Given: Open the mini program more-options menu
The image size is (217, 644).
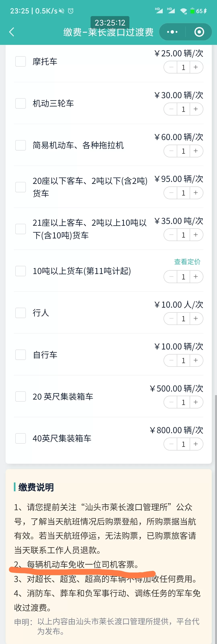Looking at the screenshot, I should 172,32.
